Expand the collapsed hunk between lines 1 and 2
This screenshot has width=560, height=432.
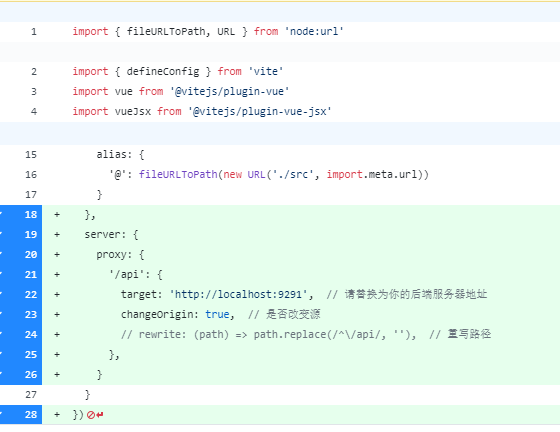[x=280, y=52]
